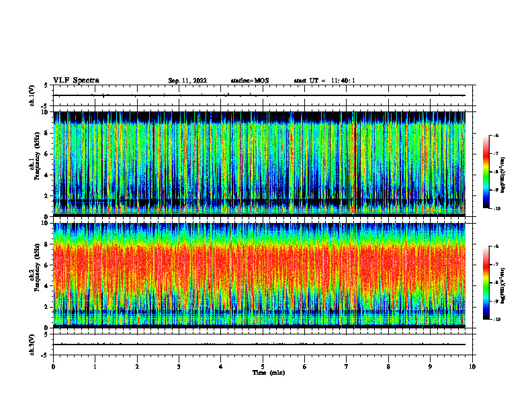The width and height of the screenshot is (532, 411).
Task: Click the "4" tick on the Time axis
Action: tap(221, 367)
